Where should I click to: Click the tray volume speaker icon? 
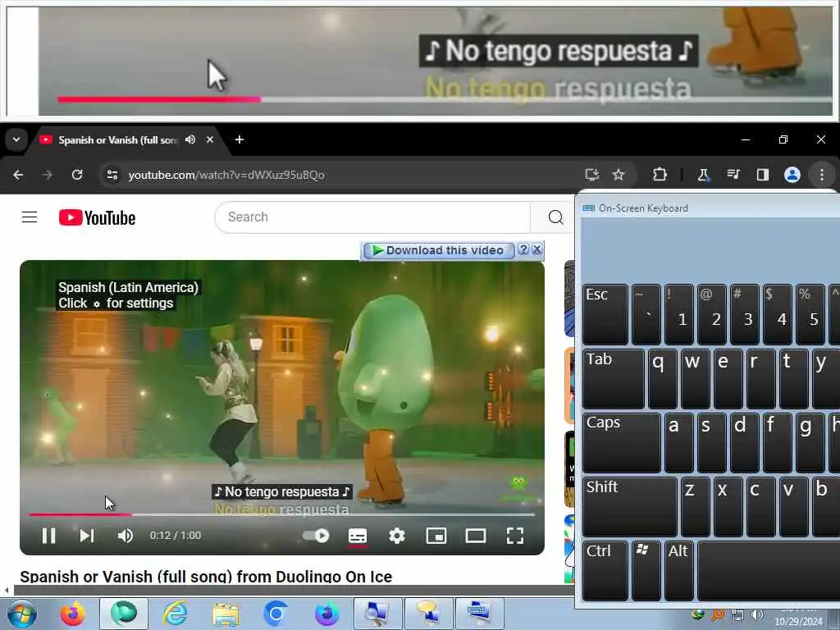[x=756, y=614]
